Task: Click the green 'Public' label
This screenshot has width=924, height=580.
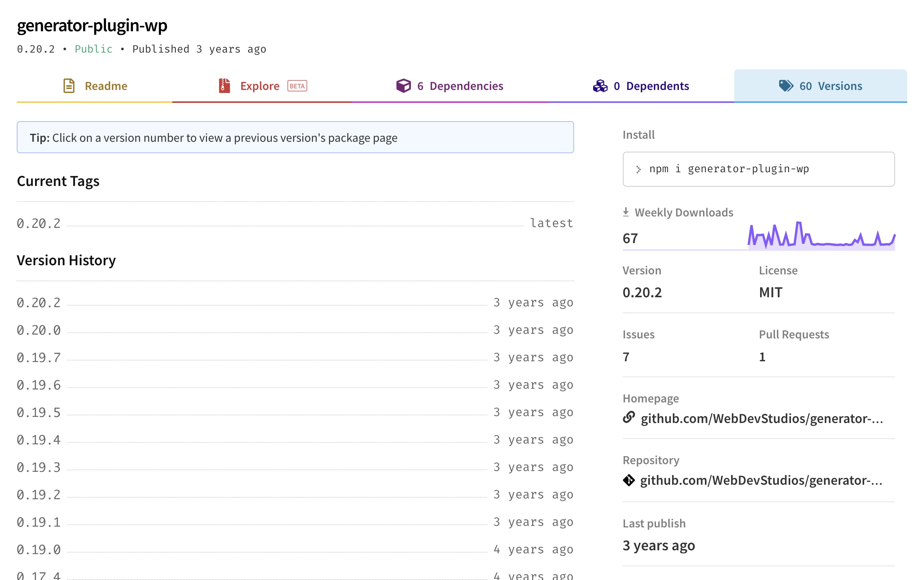Action: tap(94, 49)
